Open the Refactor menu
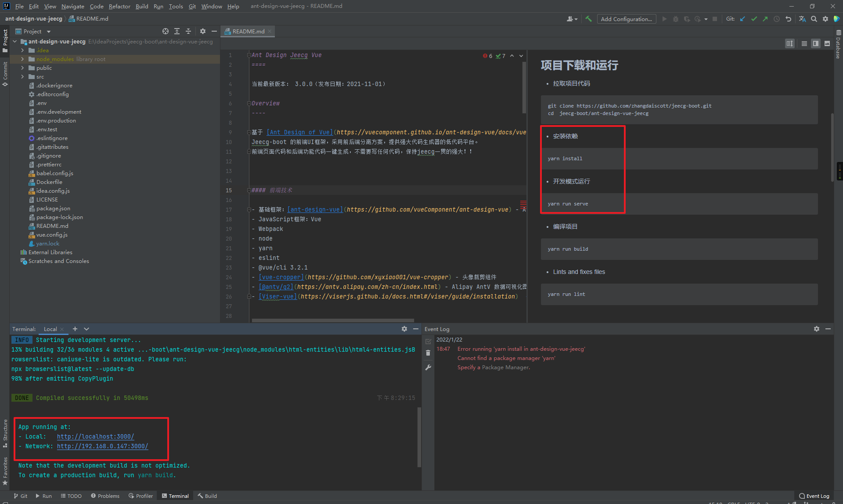Image resolution: width=843 pixels, height=504 pixels. pos(119,6)
